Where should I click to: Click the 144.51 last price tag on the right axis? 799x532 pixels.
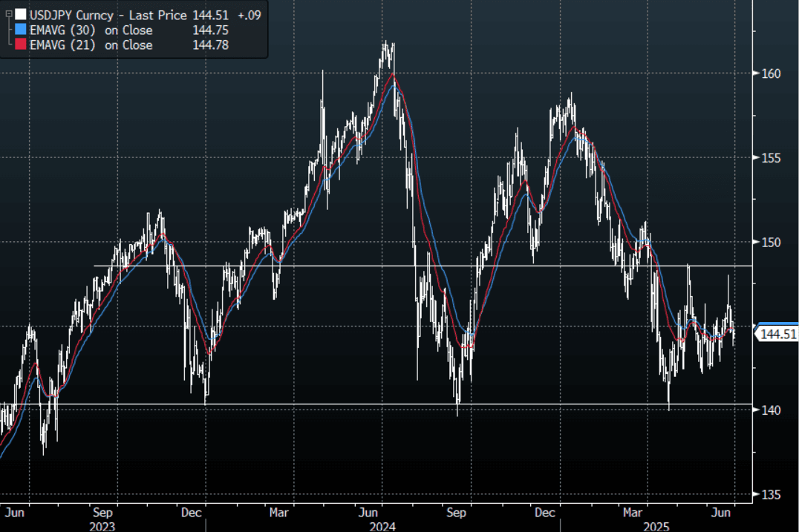(x=777, y=335)
